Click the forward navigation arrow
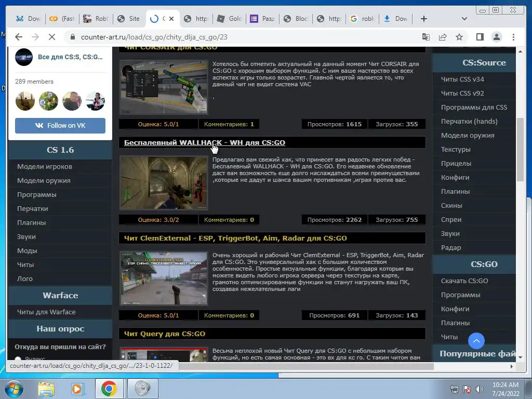 pyautogui.click(x=35, y=37)
